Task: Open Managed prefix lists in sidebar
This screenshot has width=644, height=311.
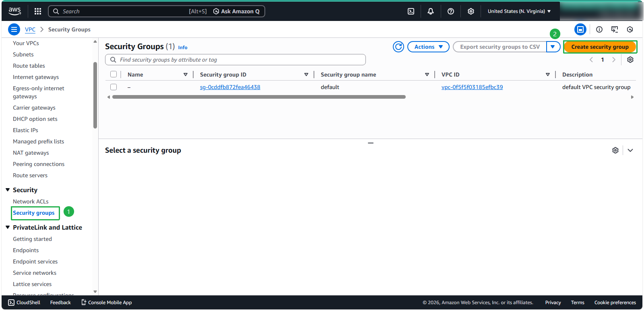Action: [x=38, y=141]
